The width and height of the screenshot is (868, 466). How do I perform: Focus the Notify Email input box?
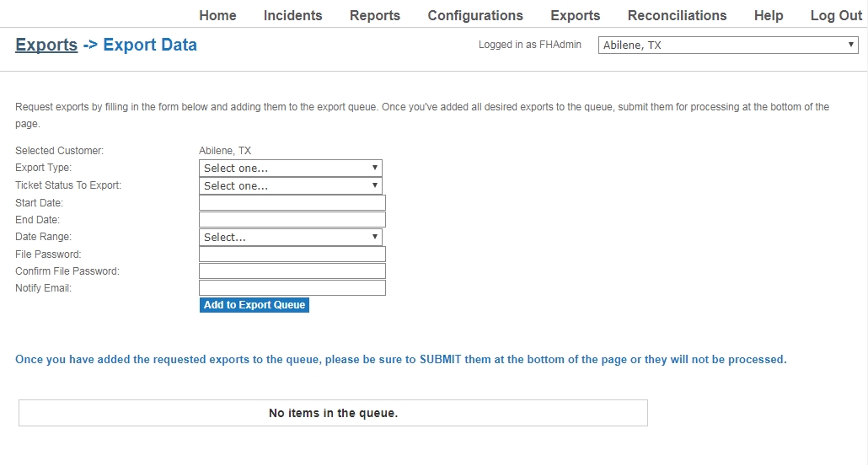click(x=292, y=288)
